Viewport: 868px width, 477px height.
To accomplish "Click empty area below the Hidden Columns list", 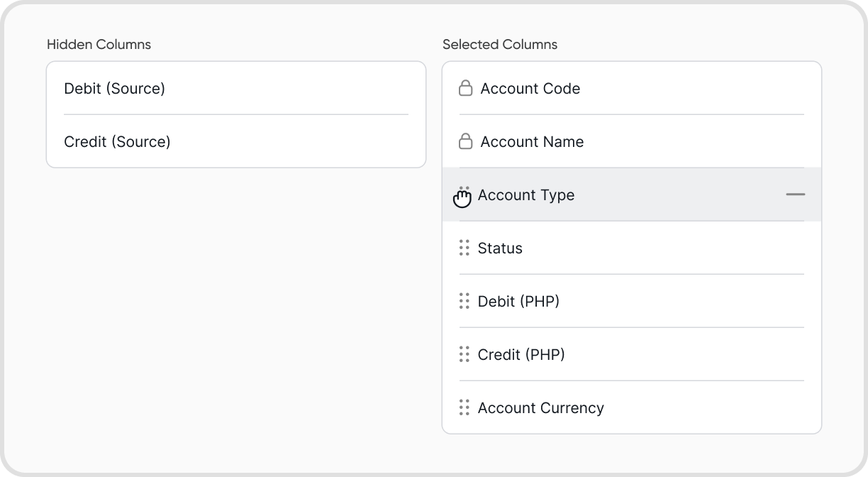I will point(235,298).
